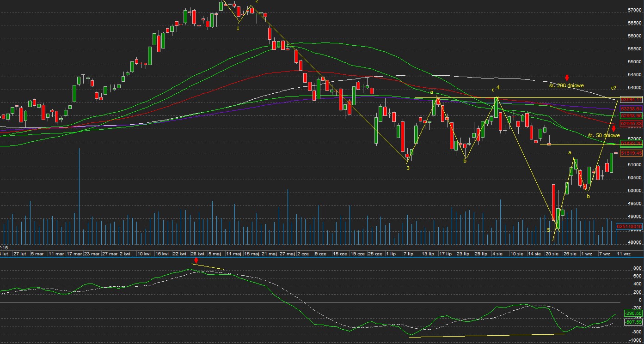The width and height of the screenshot is (644, 344).
Task: Click the '20 sie' date on time axis
Action: [x=552, y=253]
